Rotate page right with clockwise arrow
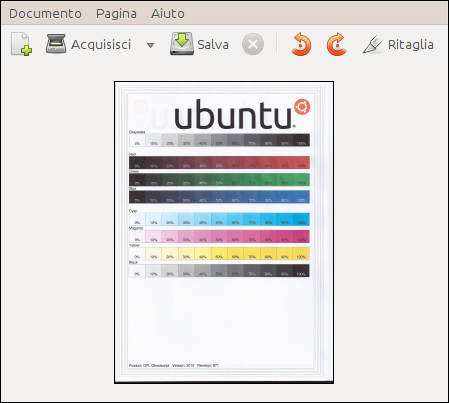 coord(336,44)
